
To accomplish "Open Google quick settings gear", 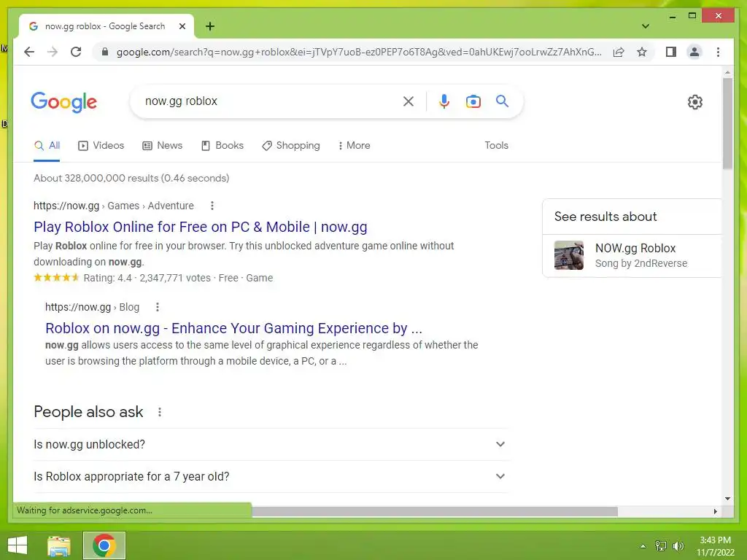I will [x=695, y=102].
